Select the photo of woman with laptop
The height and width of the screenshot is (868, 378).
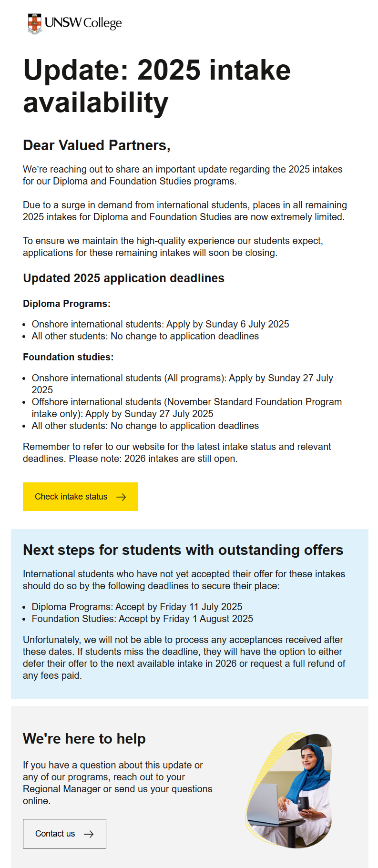pyautogui.click(x=289, y=790)
